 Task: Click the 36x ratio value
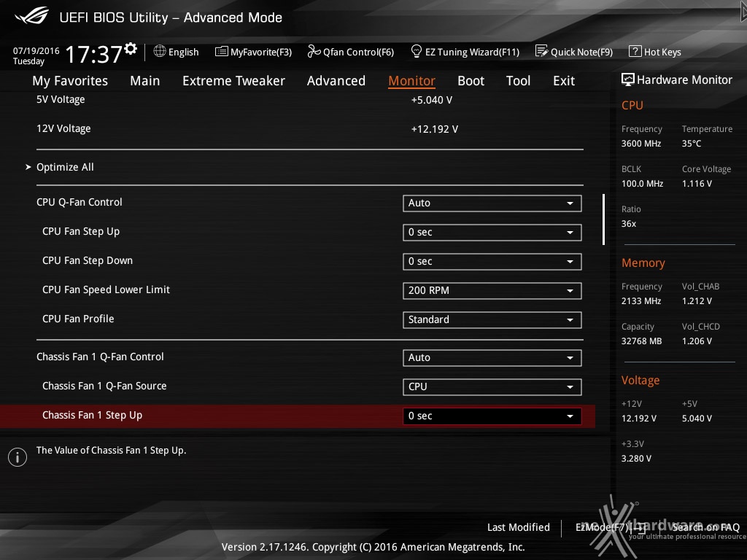click(628, 223)
